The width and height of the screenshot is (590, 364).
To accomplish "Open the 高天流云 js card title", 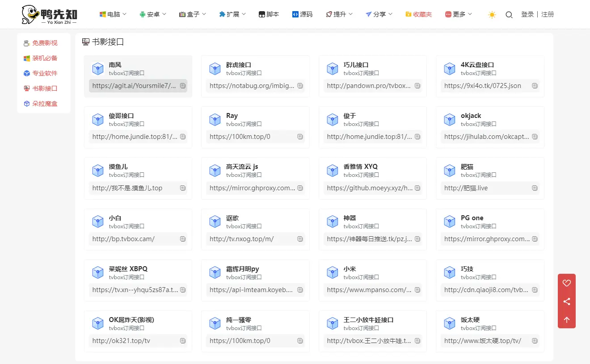I will (242, 167).
